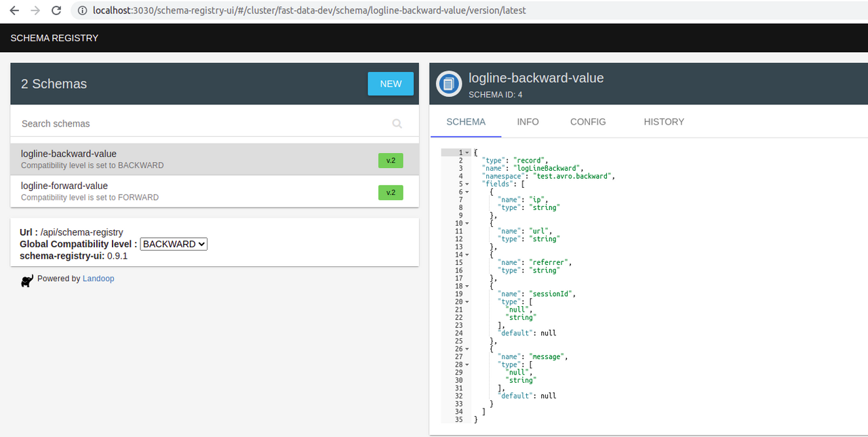Image resolution: width=868 pixels, height=437 pixels.
Task: Click inside the Search schemas field
Action: pos(170,123)
